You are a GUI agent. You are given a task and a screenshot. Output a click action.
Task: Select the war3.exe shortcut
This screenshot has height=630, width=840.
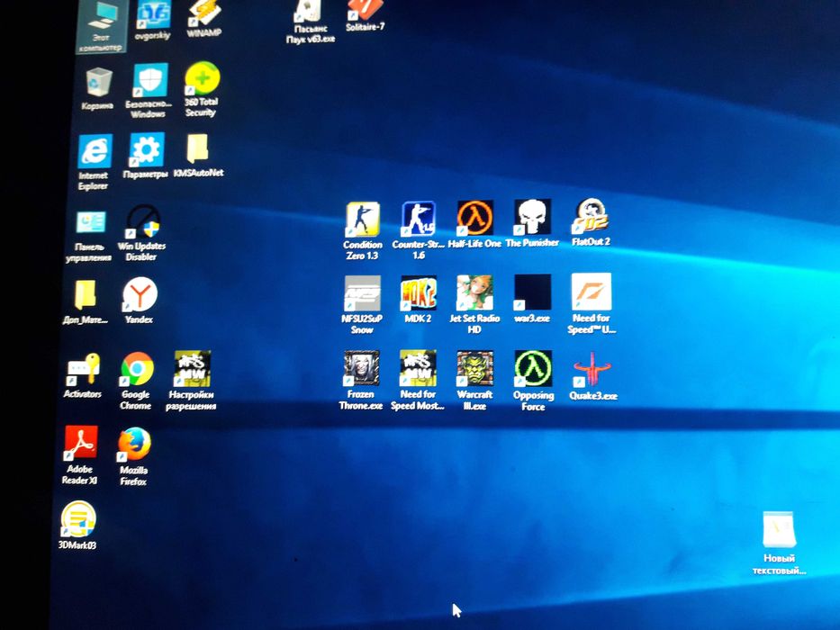coord(532,292)
